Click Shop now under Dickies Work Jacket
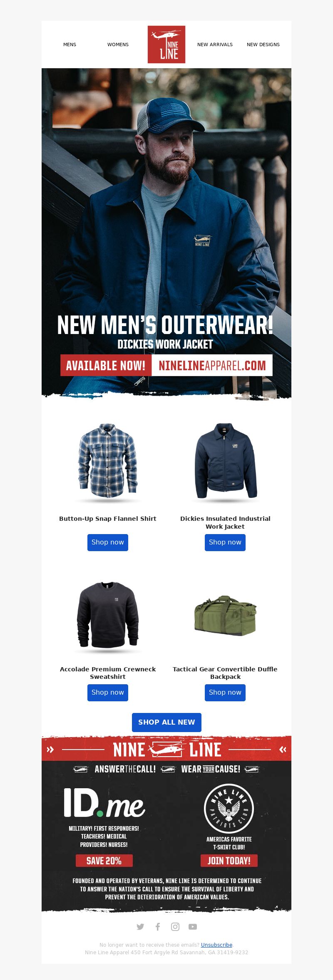Viewport: 333px width, 980px height. (225, 542)
